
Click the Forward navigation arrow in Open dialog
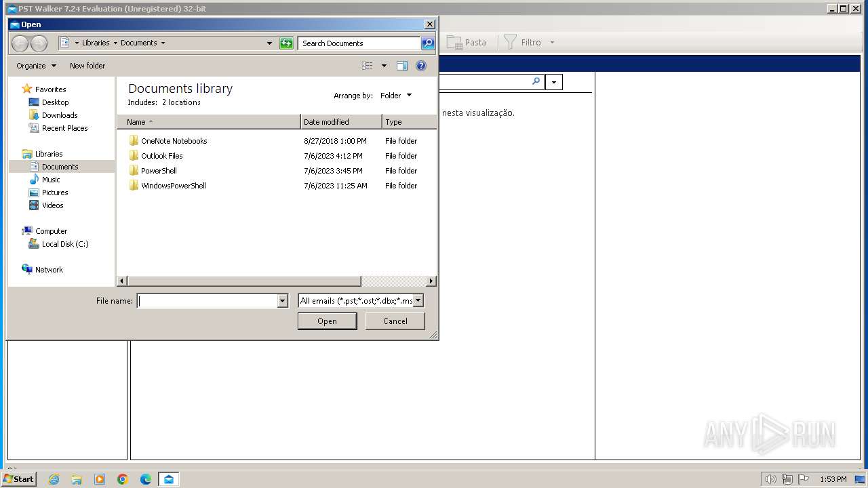pyautogui.click(x=39, y=43)
